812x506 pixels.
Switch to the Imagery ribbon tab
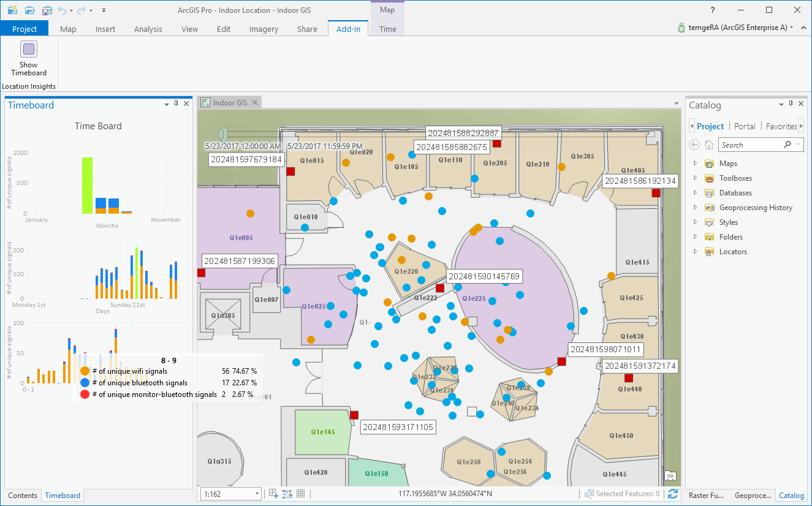(264, 29)
